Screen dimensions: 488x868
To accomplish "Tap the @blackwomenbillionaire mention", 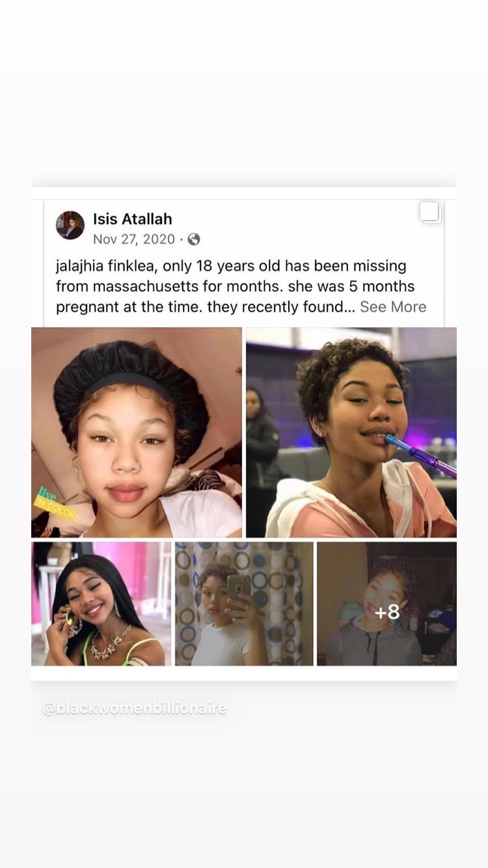I will 135,708.
